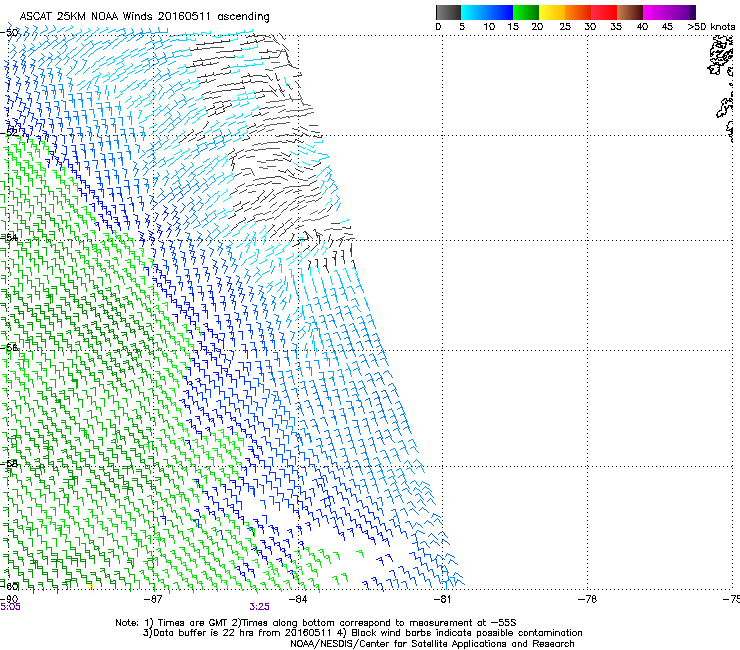Click the purple '5:05' swath time label
Image resolution: width=740 pixels, height=650 pixels.
(10, 607)
